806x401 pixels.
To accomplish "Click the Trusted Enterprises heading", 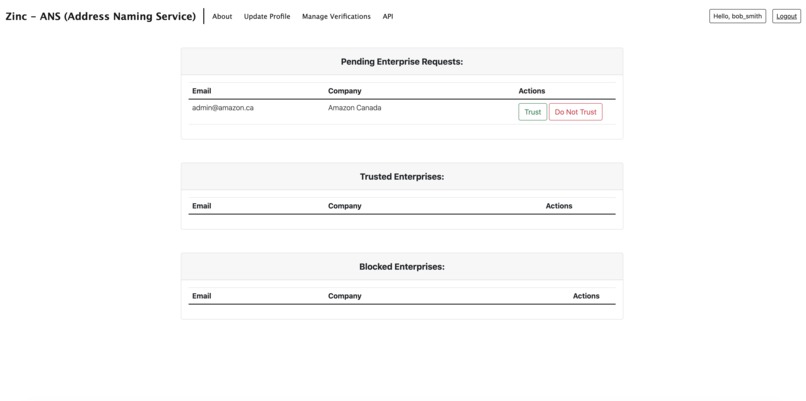I will (x=402, y=177).
